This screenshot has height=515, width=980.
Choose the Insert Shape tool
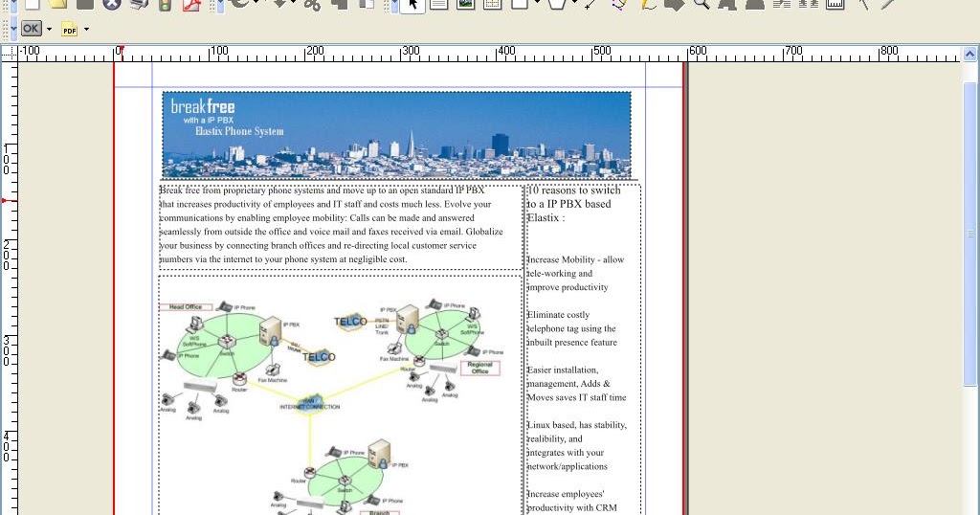[520, 4]
